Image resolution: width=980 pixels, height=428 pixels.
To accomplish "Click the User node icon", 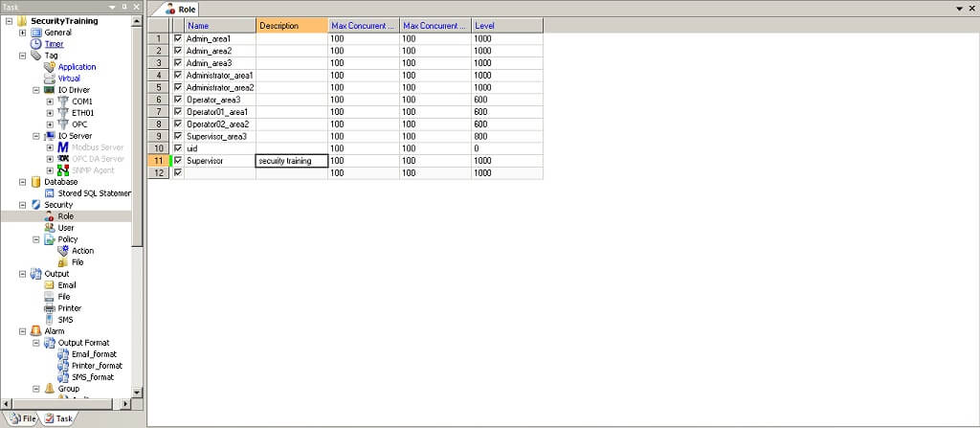I will [x=50, y=228].
